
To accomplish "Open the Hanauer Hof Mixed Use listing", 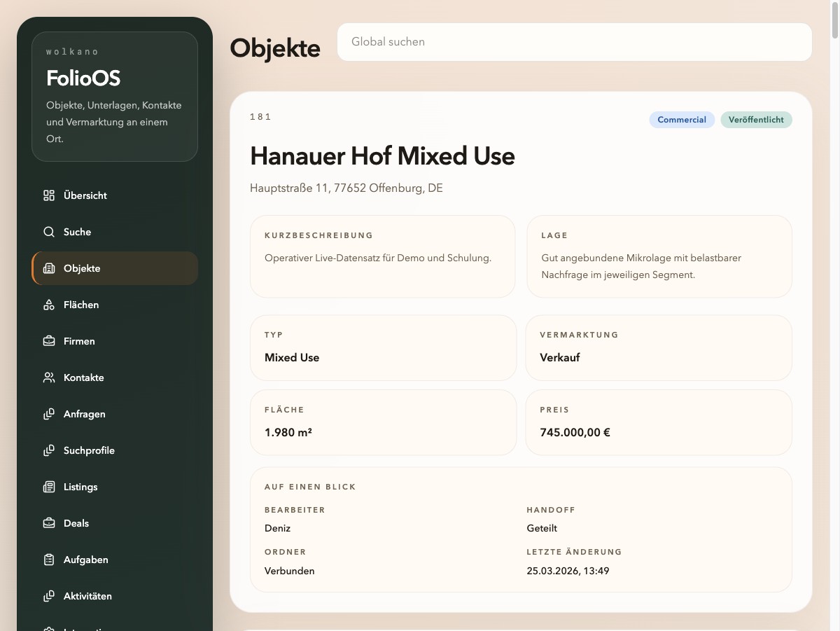I will pyautogui.click(x=382, y=155).
